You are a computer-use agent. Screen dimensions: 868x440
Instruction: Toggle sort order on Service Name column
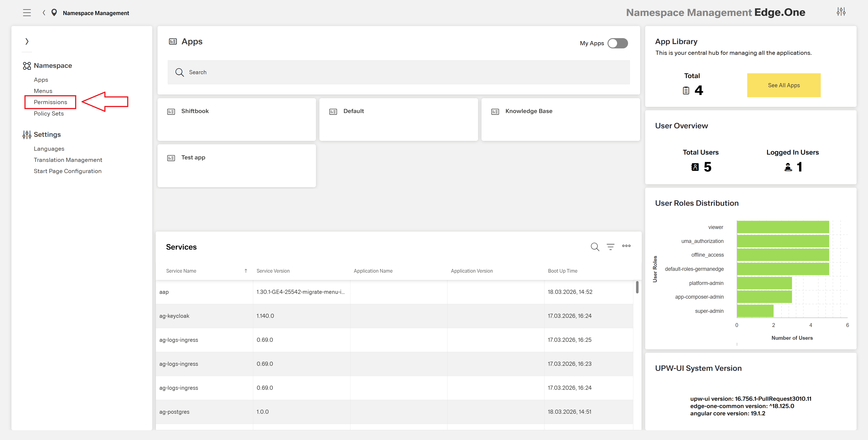coord(246,271)
